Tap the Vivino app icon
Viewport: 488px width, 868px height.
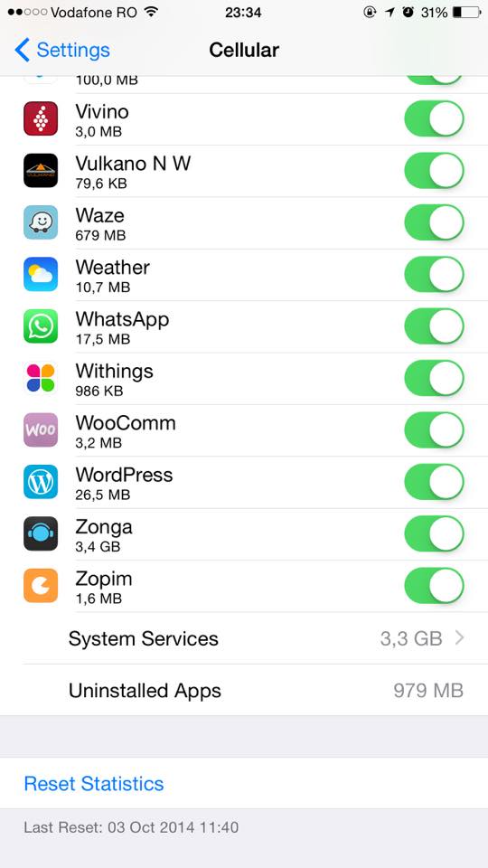(41, 118)
